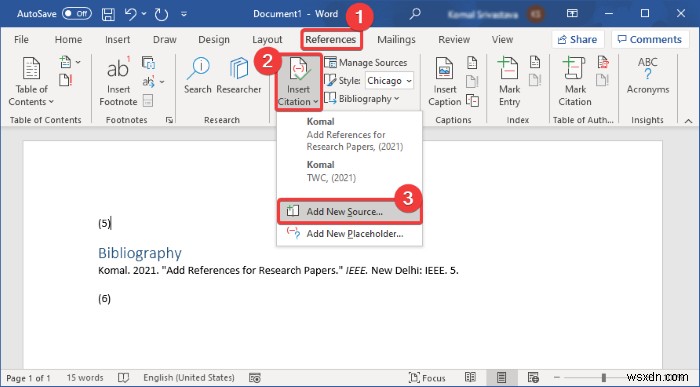Click Page 1 of 1 indicator

pos(28,378)
